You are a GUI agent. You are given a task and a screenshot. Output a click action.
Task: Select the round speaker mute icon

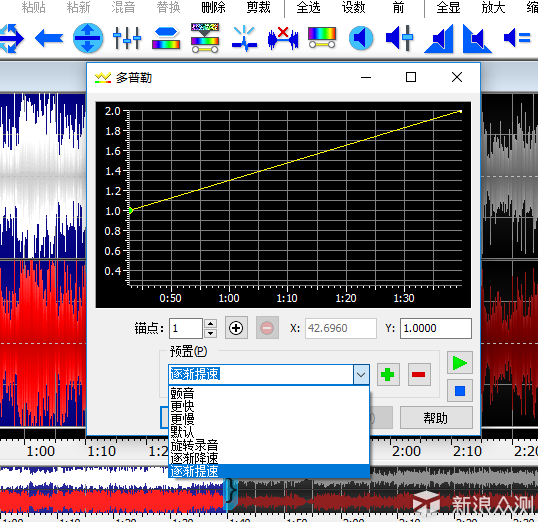point(361,38)
